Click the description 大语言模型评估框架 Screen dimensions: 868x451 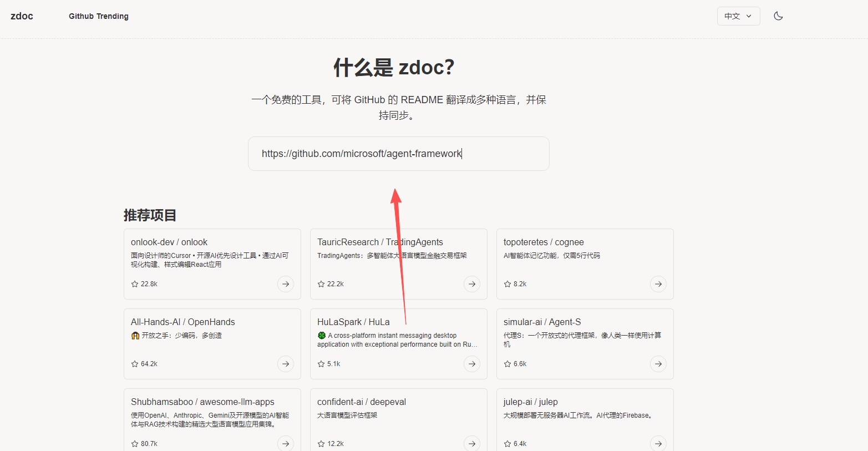tap(347, 415)
